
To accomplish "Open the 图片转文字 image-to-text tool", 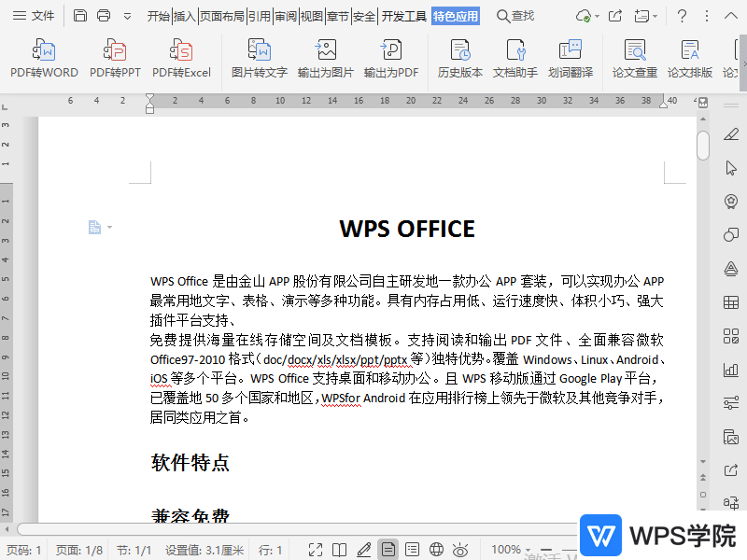I will pyautogui.click(x=259, y=56).
